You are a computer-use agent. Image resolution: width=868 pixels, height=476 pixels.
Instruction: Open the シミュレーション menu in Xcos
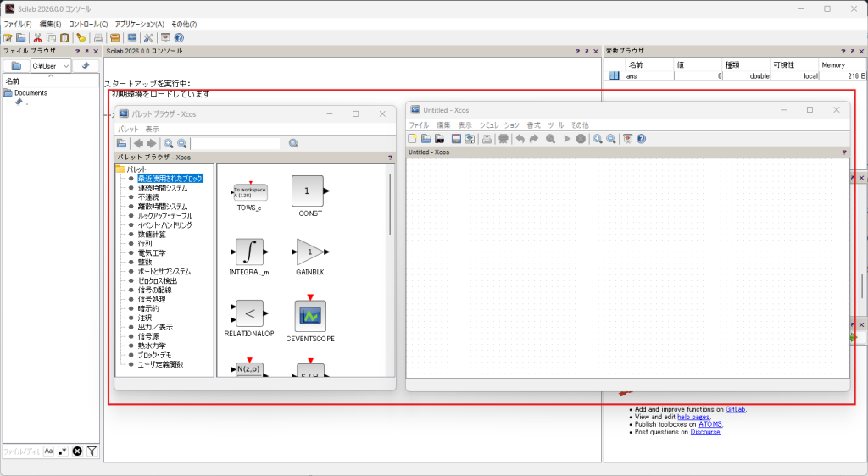pyautogui.click(x=498, y=125)
